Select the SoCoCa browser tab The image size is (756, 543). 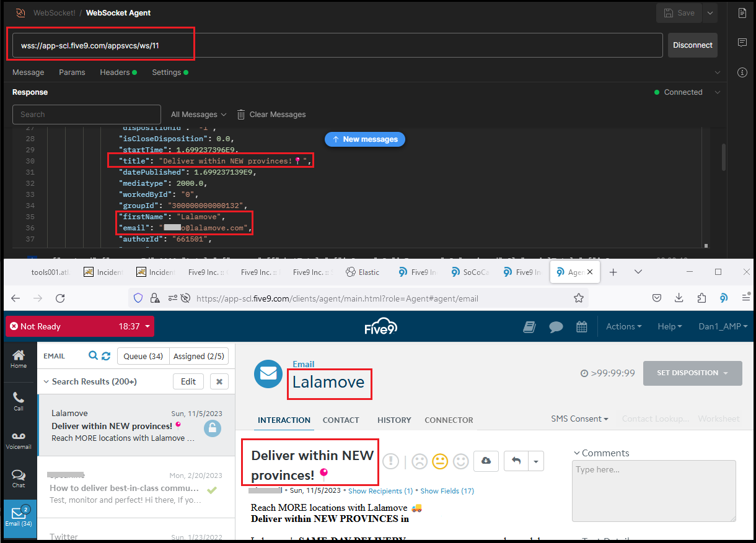point(469,272)
